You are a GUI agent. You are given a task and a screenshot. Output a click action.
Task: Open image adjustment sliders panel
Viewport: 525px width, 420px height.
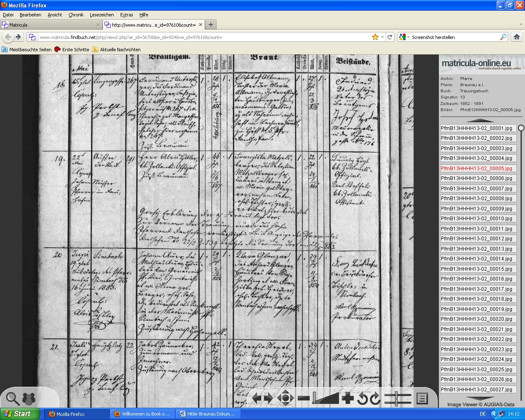[397, 398]
